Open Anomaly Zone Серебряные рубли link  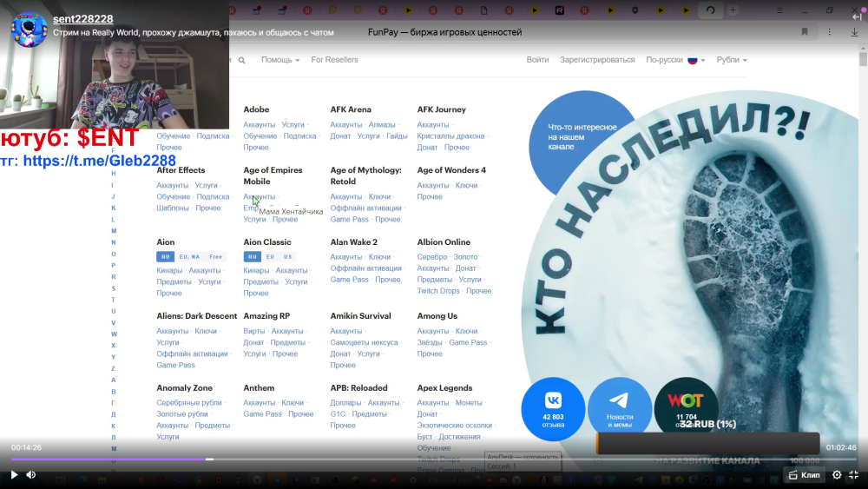(x=188, y=403)
